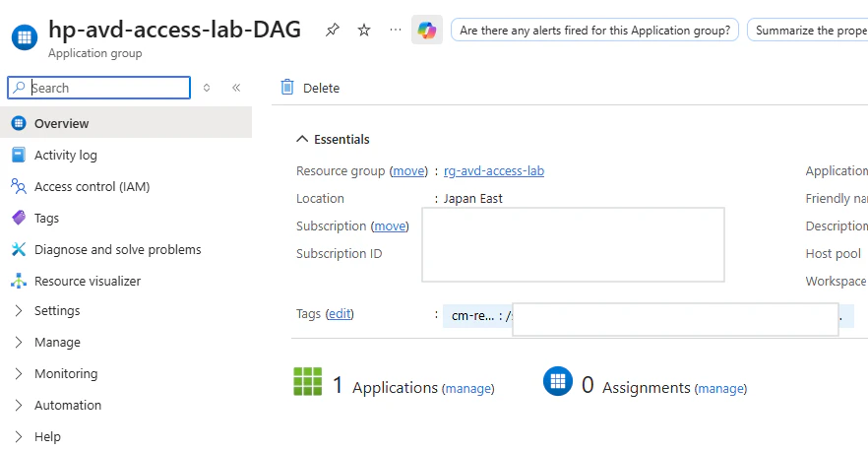Pin the application group to dashboard

tap(333, 30)
